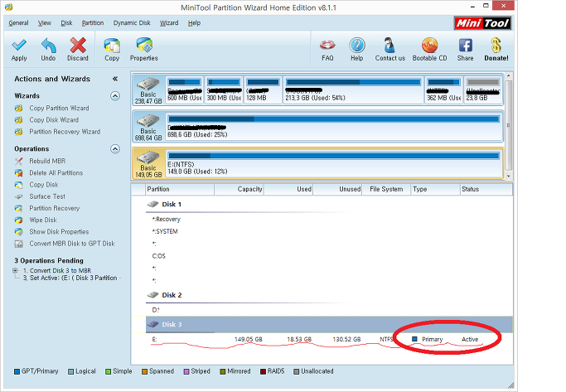Launch the Bootable CD tool
This screenshot has width=566, height=392.
(429, 50)
